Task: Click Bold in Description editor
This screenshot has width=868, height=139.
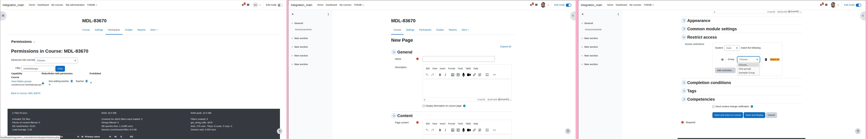Action: click(x=440, y=75)
